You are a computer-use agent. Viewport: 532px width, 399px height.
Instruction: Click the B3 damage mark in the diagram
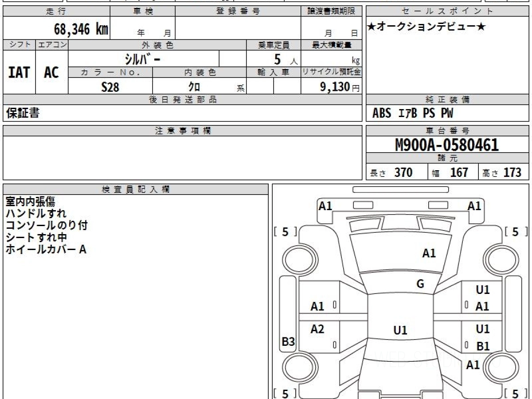tap(289, 342)
